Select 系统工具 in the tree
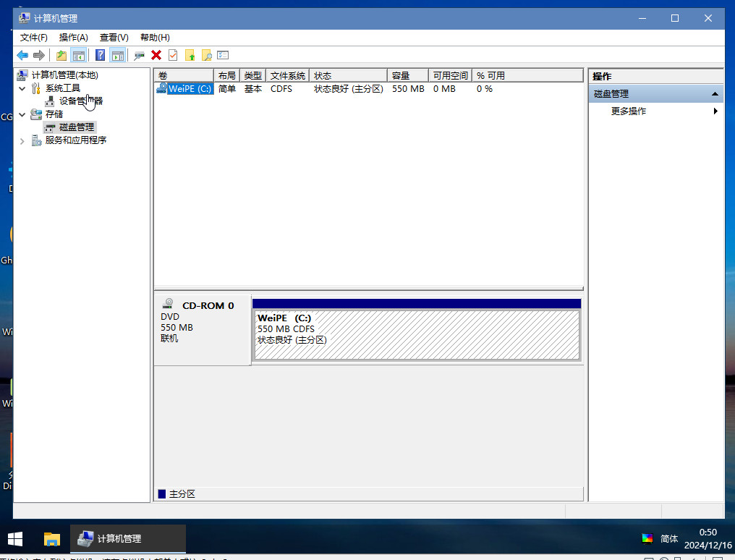Viewport: 735px width, 560px height. tap(63, 88)
